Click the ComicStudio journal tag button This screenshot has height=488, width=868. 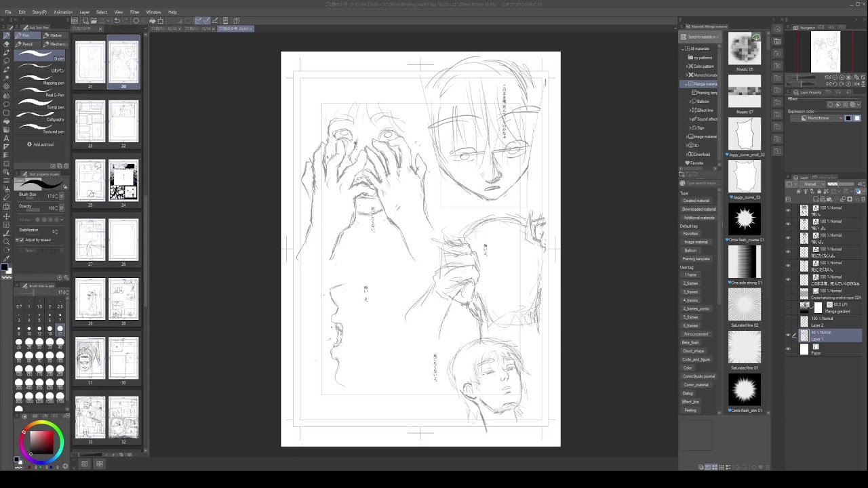tap(699, 376)
